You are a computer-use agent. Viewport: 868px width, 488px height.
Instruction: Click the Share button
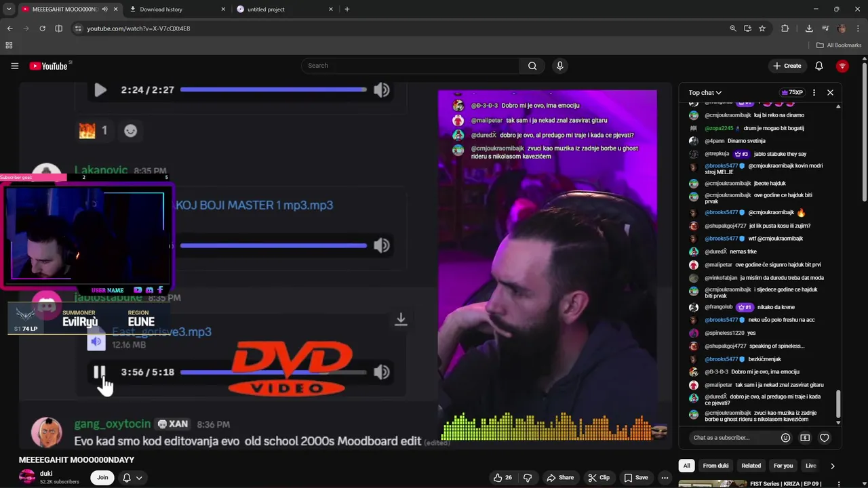coord(560,478)
